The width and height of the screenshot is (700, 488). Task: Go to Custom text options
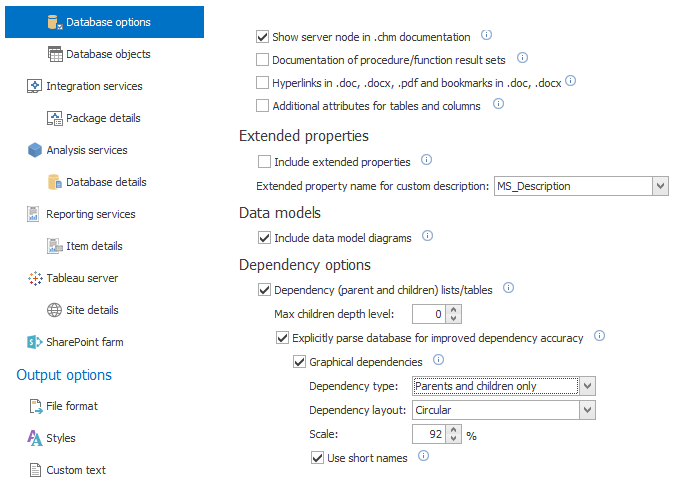click(x=75, y=470)
